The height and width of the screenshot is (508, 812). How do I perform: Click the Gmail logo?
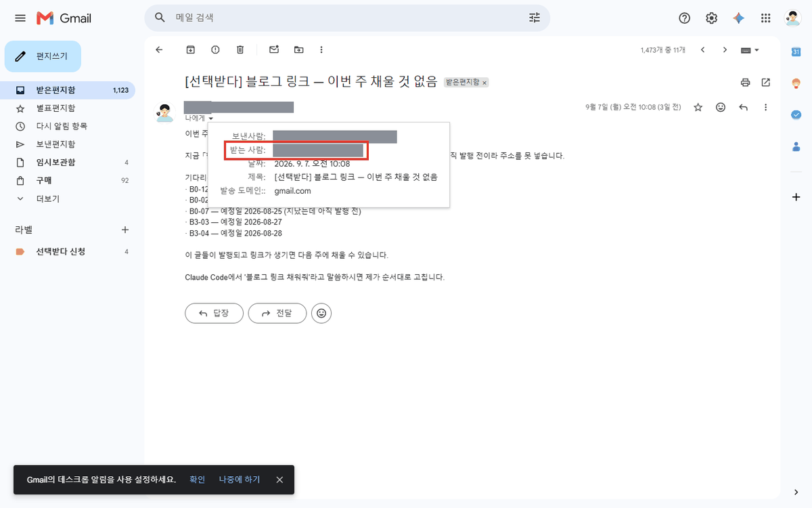(64, 18)
